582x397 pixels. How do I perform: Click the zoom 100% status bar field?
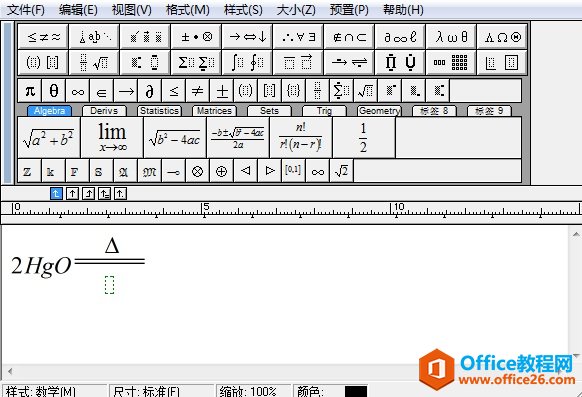pos(253,391)
